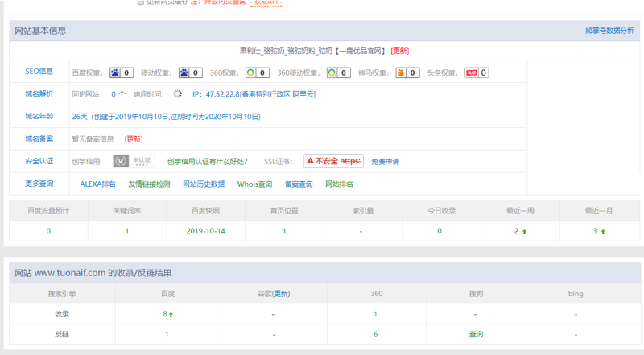
Task: Click 更多查询 row label
Action: (39, 184)
